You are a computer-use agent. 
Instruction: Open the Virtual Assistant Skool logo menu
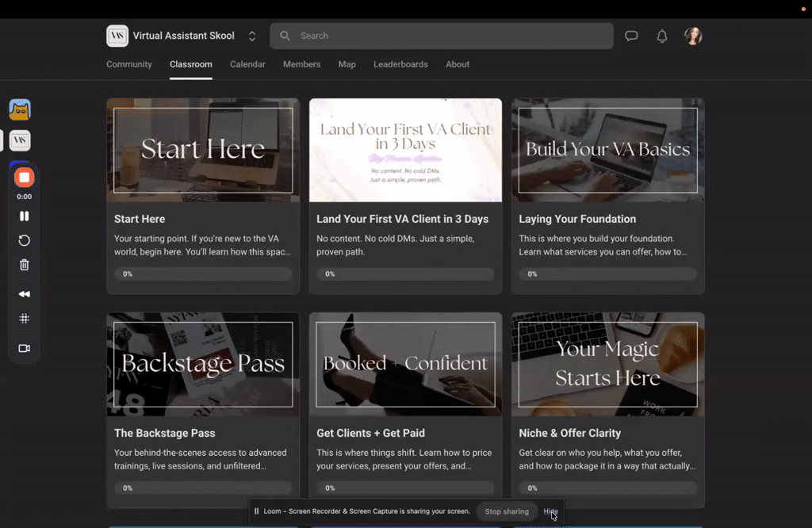pos(117,36)
